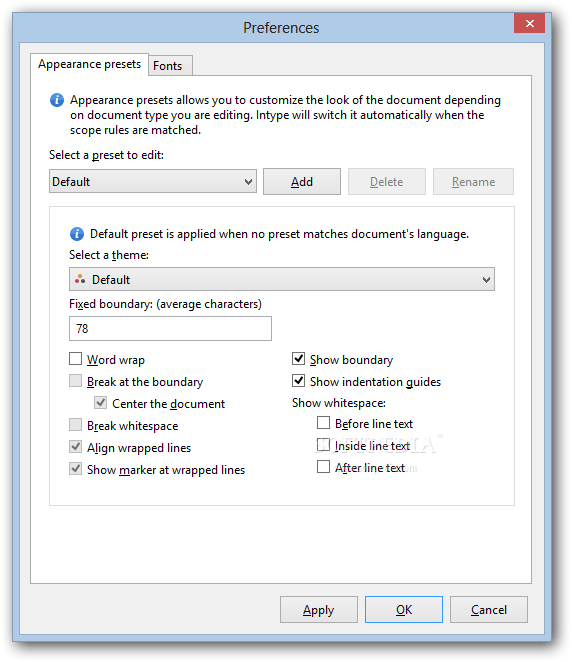
Task: Click the 'Select a theme:' label
Action: pos(109,255)
